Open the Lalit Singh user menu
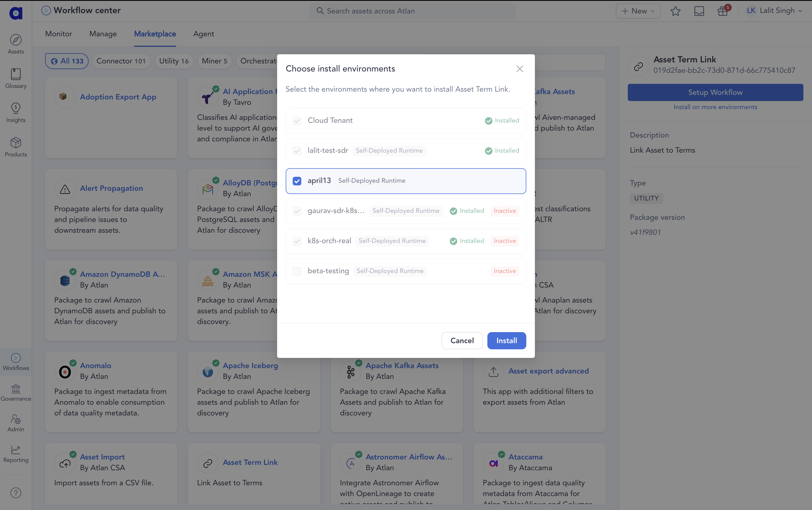 click(774, 11)
